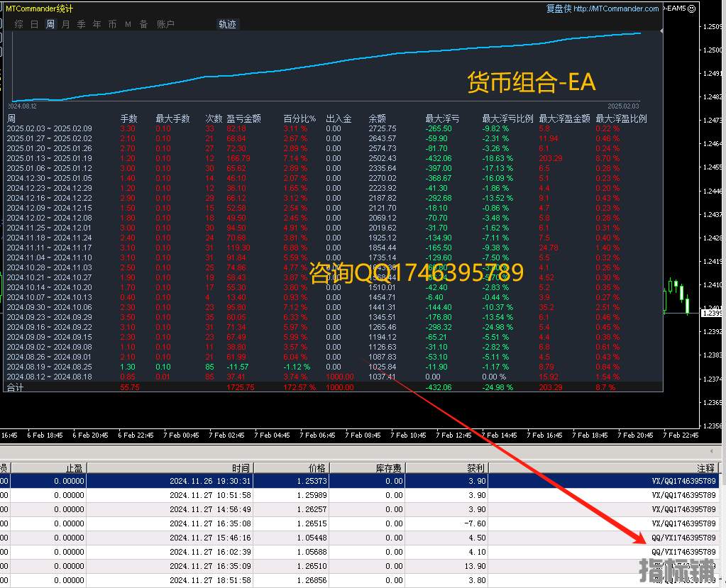Open the 币 (currency) statistics tab

pos(112,24)
